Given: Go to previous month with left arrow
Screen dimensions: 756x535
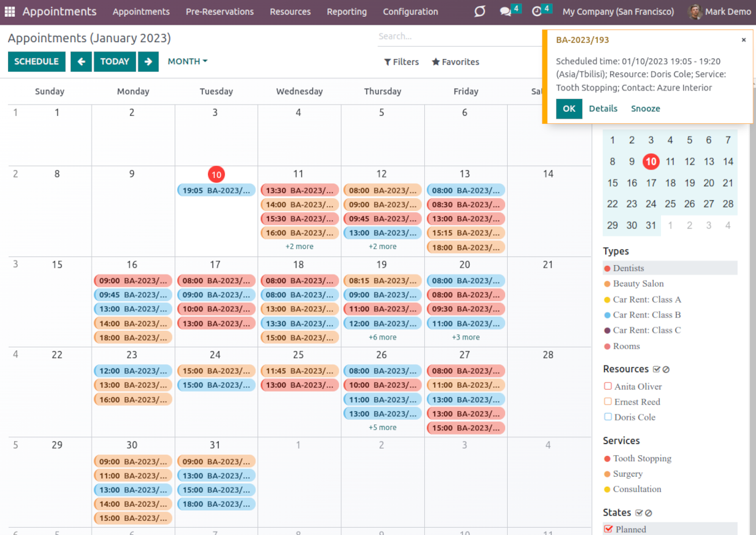Looking at the screenshot, I should [x=81, y=62].
